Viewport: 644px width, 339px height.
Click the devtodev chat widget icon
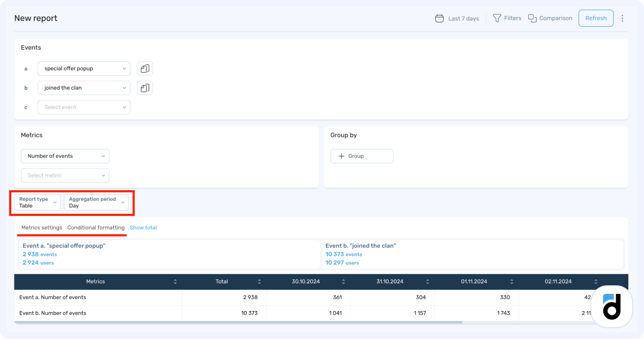[611, 306]
